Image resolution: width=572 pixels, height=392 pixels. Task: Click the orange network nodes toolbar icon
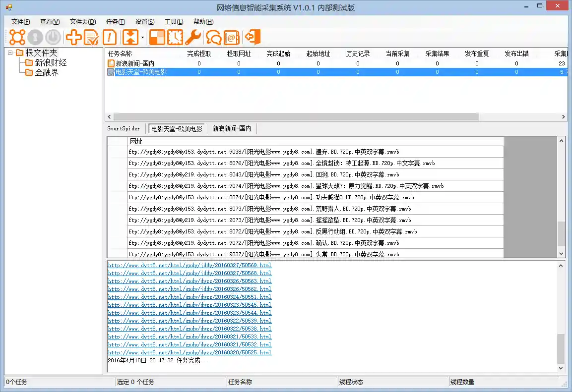pos(17,37)
